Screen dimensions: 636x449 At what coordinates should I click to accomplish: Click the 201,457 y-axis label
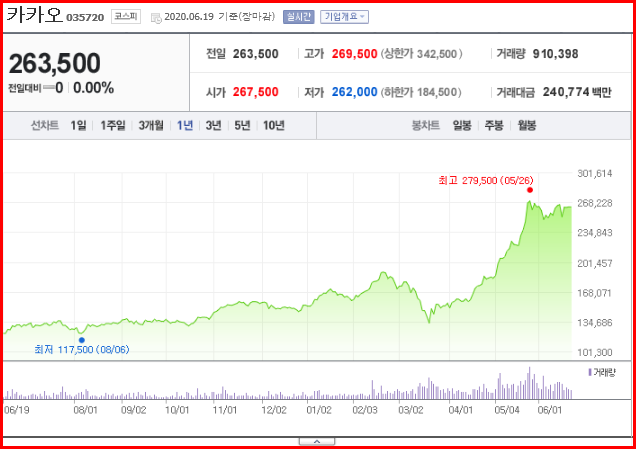pos(595,263)
